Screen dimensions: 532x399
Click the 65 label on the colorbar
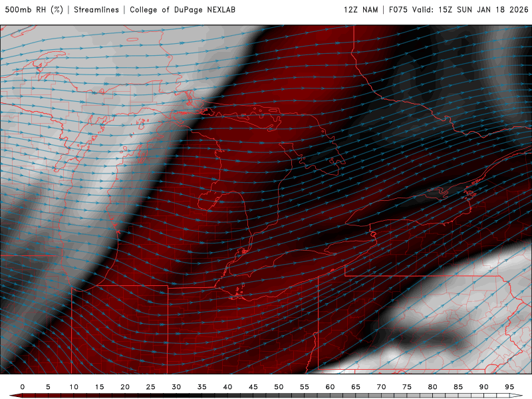pyautogui.click(x=356, y=387)
